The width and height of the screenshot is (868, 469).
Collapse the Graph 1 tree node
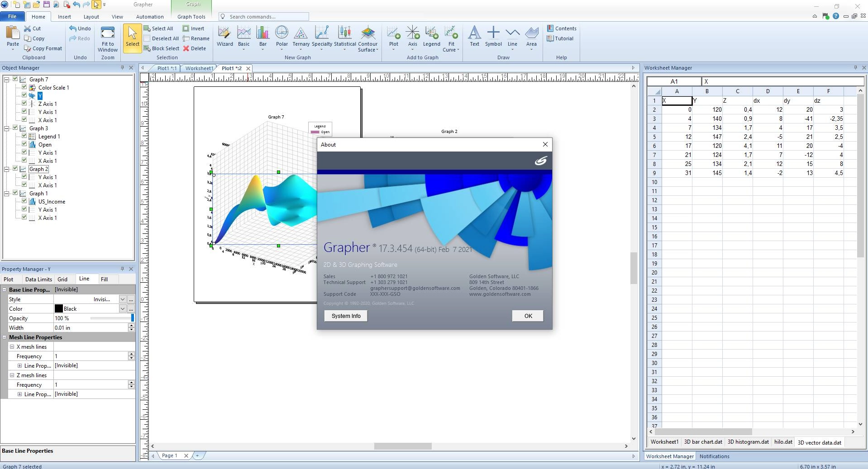[7, 193]
